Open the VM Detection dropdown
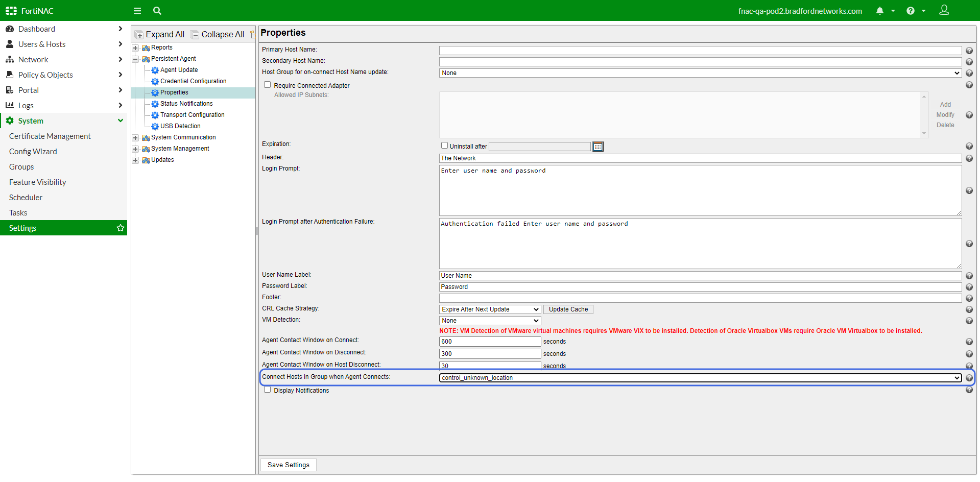This screenshot has width=980, height=482. 490,321
